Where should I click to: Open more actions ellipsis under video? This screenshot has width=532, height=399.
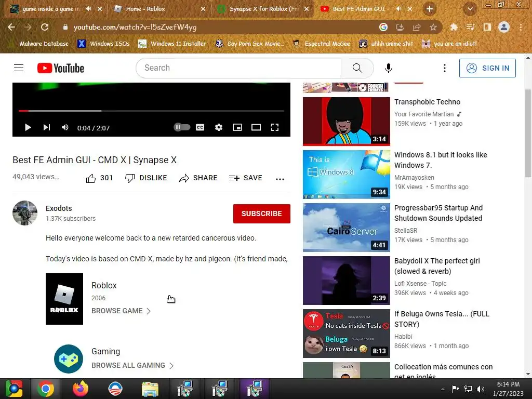pyautogui.click(x=280, y=179)
